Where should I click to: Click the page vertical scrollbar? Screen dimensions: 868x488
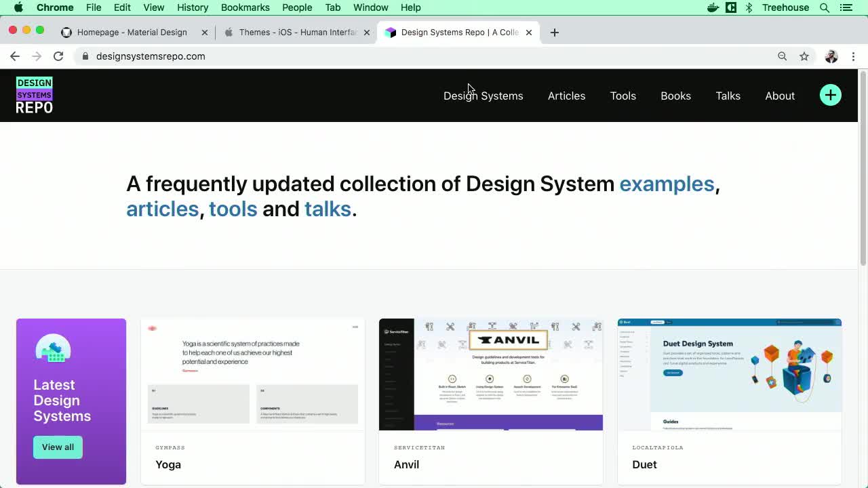[863, 169]
